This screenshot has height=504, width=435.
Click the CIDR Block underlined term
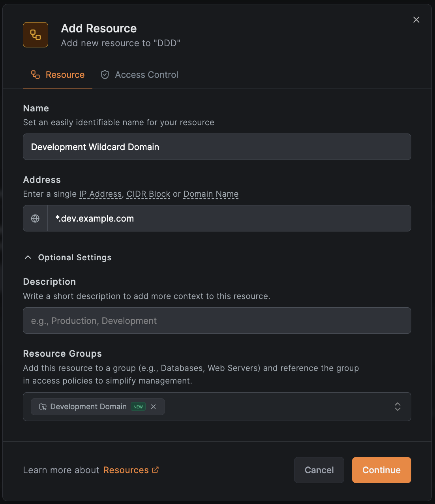click(148, 194)
